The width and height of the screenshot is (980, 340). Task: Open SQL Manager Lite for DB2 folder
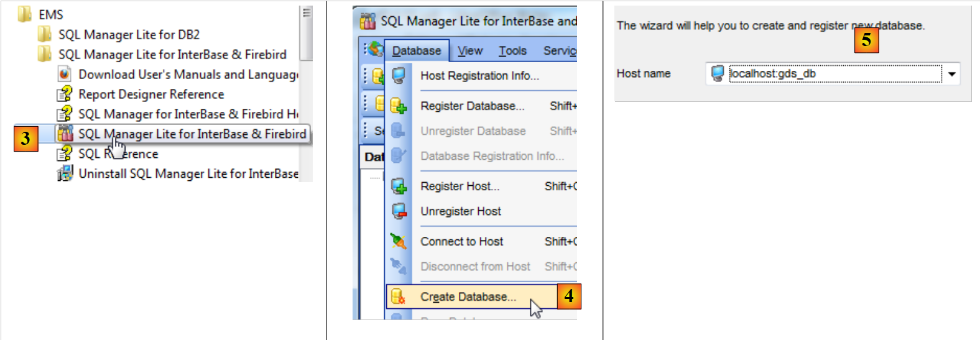[128, 35]
